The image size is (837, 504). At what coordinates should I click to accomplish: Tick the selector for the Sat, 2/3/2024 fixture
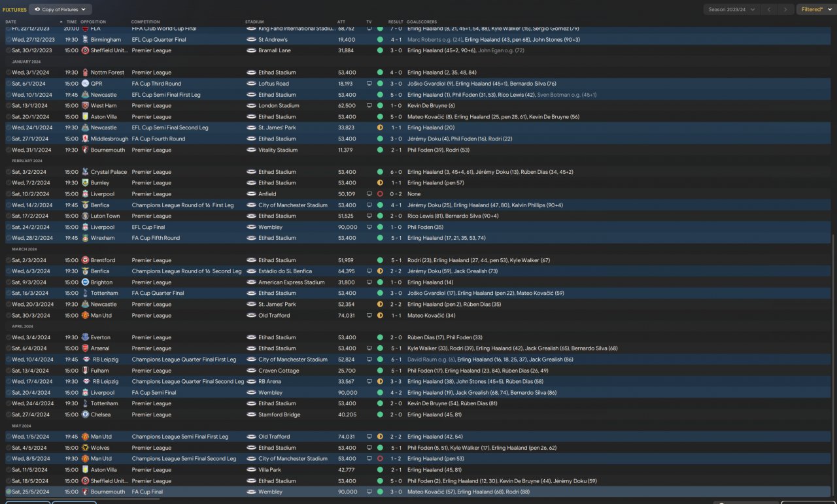[9, 260]
